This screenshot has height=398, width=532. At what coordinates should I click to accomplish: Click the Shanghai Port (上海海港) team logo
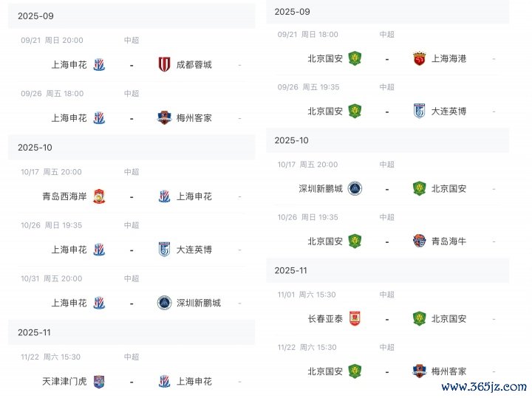point(419,58)
